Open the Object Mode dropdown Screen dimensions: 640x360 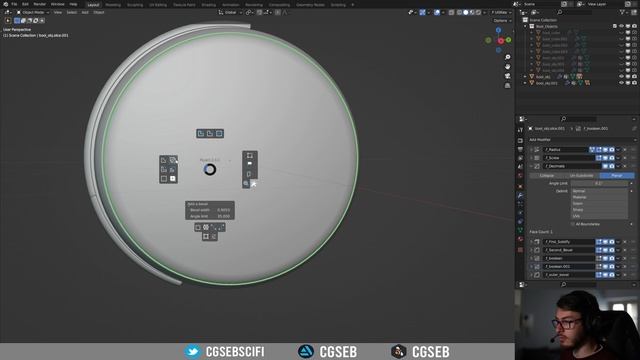[33, 13]
